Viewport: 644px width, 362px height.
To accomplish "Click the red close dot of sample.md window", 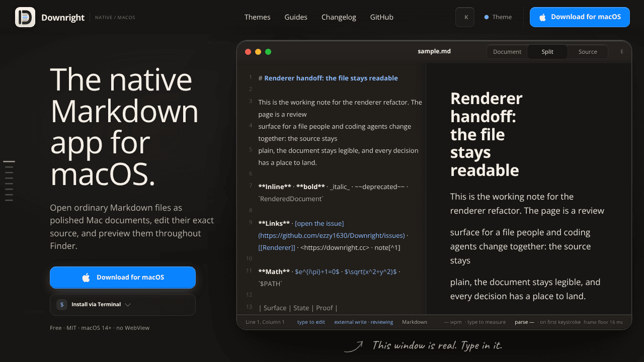I will coord(248,52).
